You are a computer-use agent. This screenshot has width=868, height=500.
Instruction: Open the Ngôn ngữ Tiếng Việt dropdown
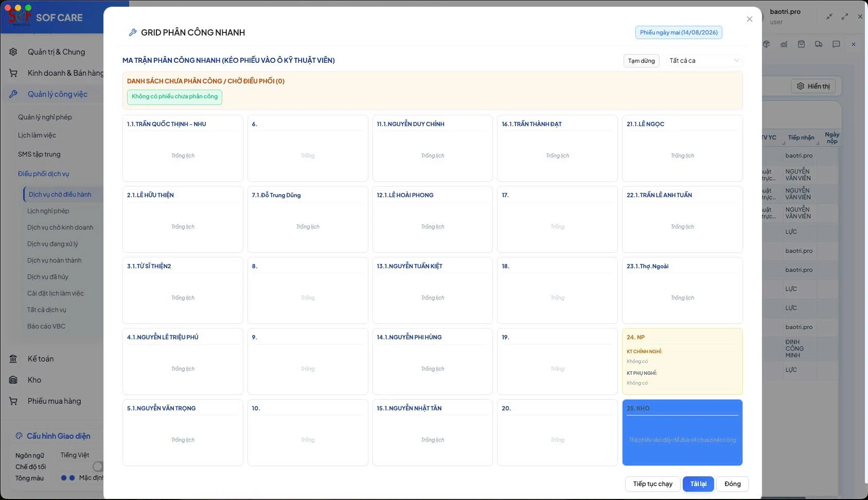[x=80, y=455]
